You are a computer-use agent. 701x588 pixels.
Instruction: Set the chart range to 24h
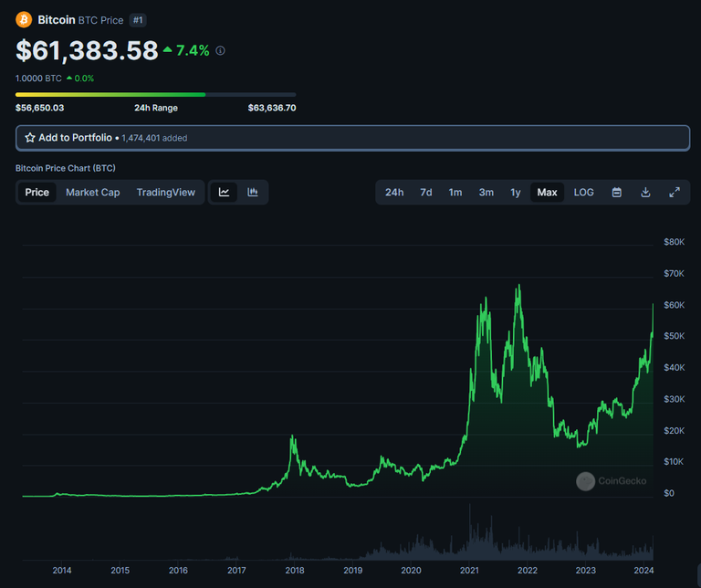click(394, 193)
